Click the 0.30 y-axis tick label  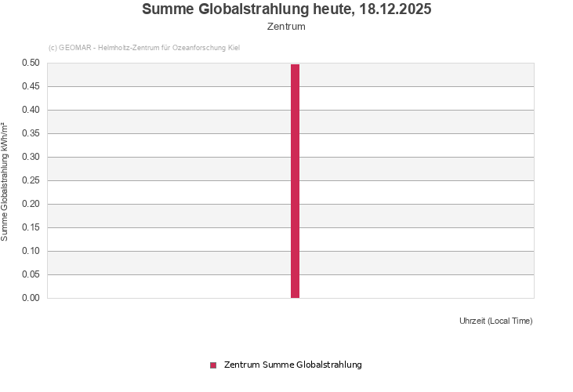31,157
